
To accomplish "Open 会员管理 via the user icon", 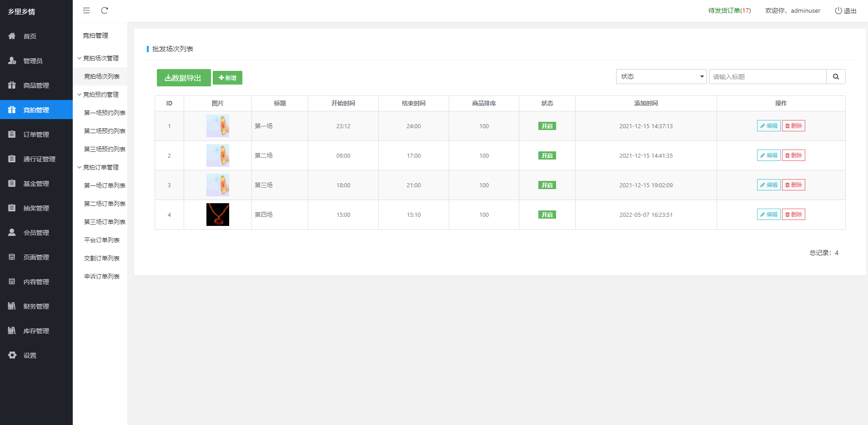I will point(12,232).
